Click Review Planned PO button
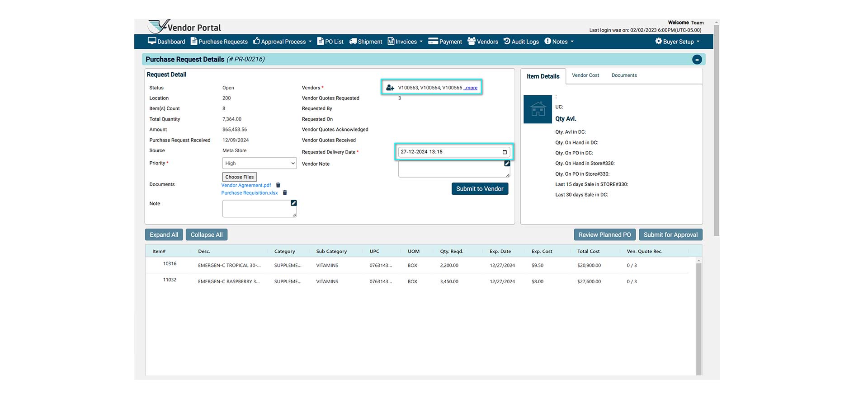 coord(605,235)
